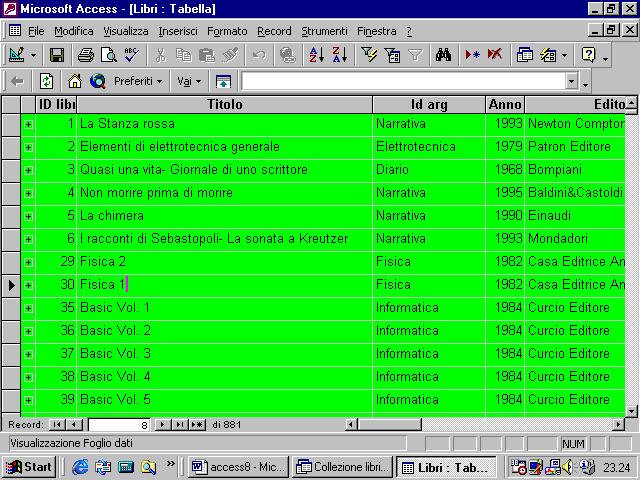Undo the last change with the curved arrow

pos(259,55)
